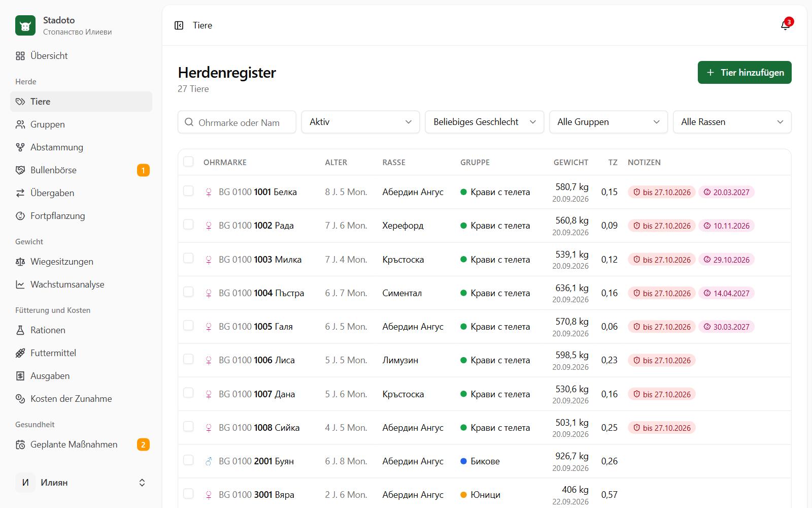Open Futtermittel from the sidebar
Viewport: 812px width, 508px height.
[x=81, y=353]
